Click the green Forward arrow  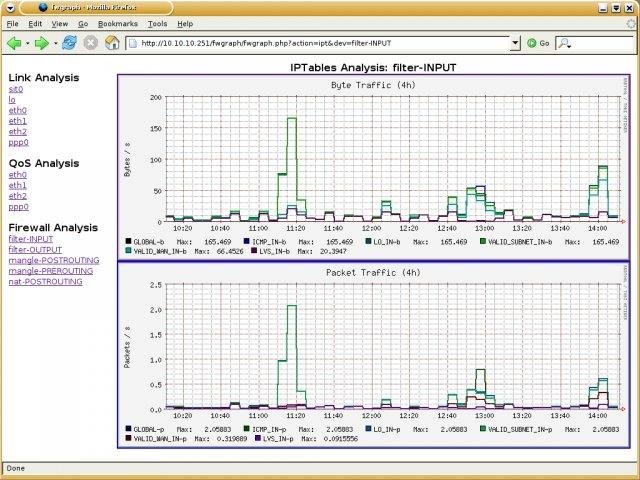[42, 43]
